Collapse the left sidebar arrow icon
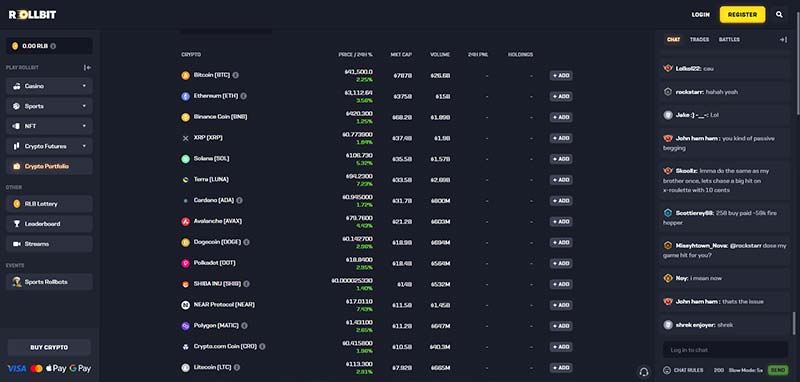The height and width of the screenshot is (382, 800). pos(87,67)
